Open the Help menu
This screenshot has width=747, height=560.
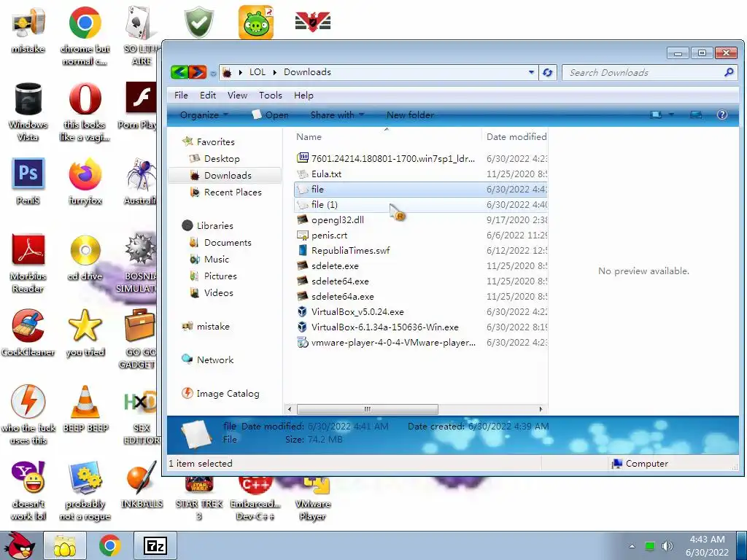click(303, 96)
